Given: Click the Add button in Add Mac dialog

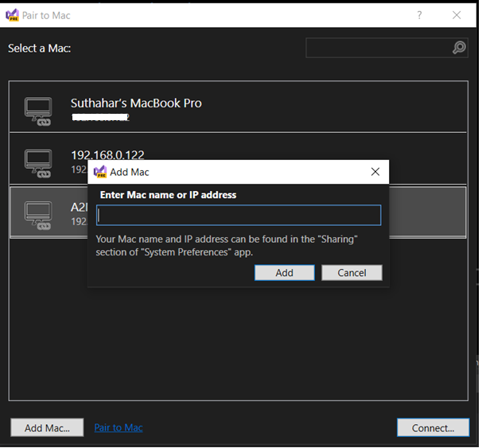Looking at the screenshot, I should pos(284,272).
